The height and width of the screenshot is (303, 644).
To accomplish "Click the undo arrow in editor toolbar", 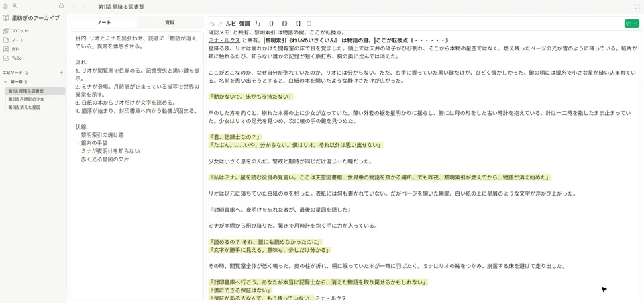I will [213, 24].
